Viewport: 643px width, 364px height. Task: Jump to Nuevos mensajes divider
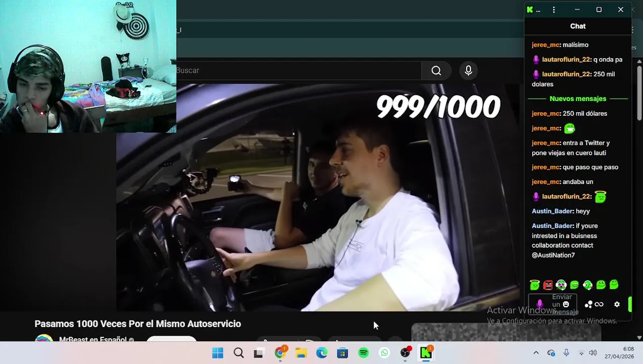(x=578, y=99)
